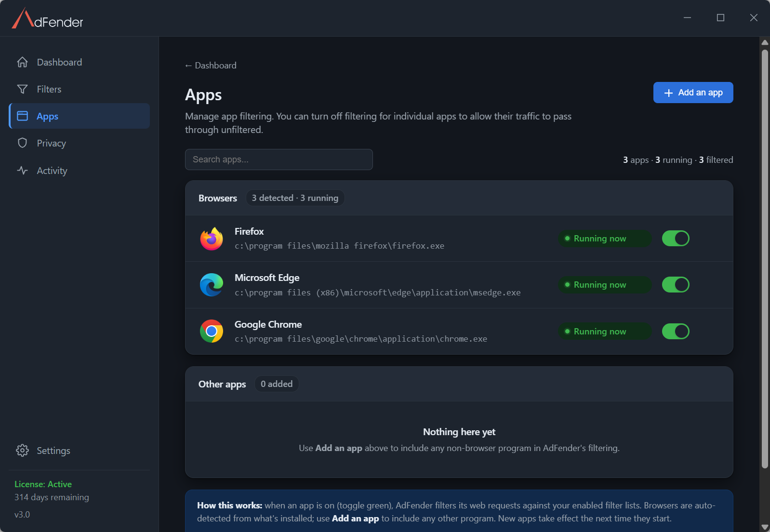Click the Add an app button
Viewport: 770px width, 532px height.
(693, 93)
